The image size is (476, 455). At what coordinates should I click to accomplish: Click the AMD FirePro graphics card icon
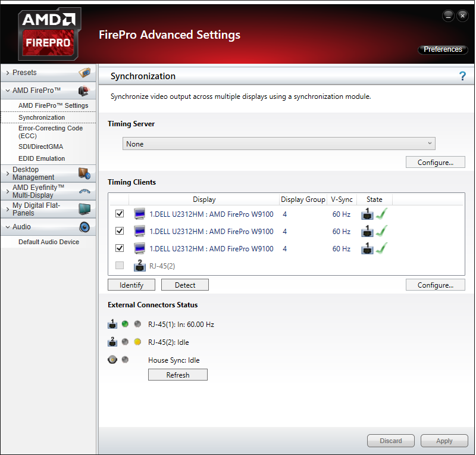pos(84,91)
